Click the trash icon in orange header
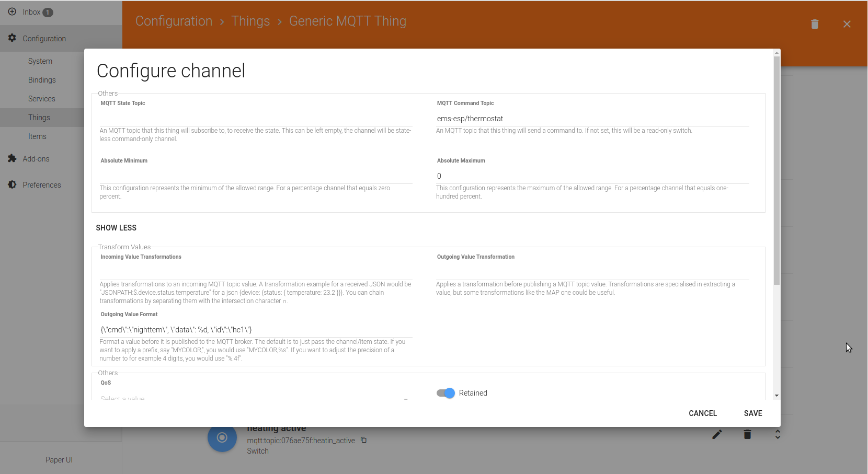The height and width of the screenshot is (474, 868). (x=814, y=24)
